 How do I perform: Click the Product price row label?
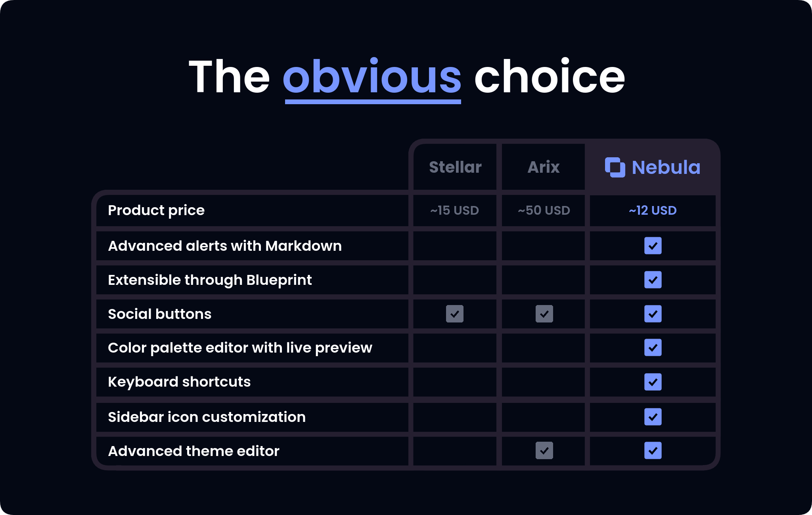point(156,210)
